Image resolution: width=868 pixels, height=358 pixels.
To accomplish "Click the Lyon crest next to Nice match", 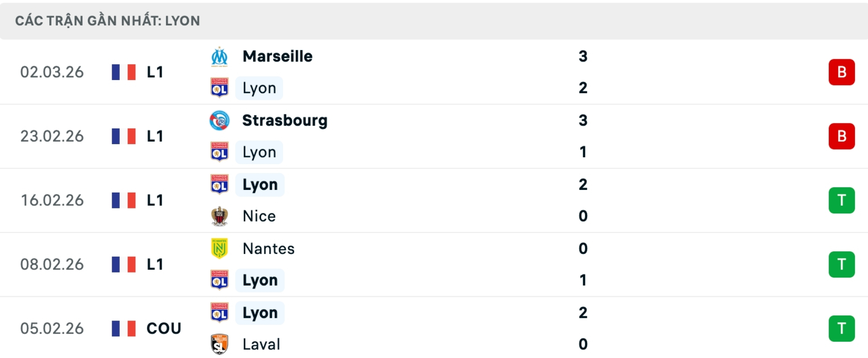I will [220, 184].
